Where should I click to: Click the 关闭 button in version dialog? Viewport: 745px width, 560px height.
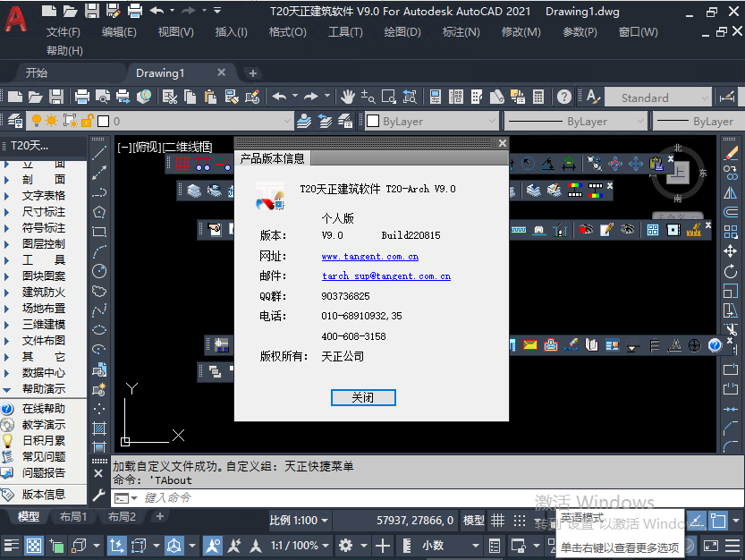[363, 397]
